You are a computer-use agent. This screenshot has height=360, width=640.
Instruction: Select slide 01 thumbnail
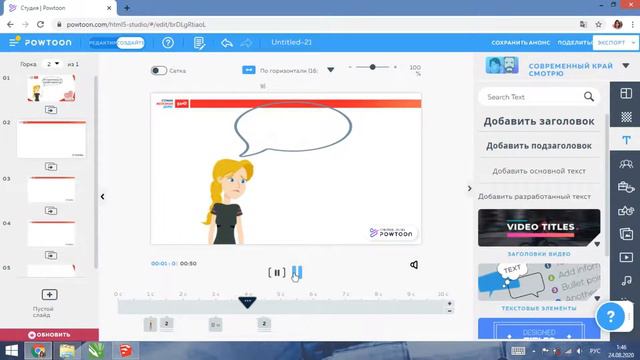pos(51,89)
